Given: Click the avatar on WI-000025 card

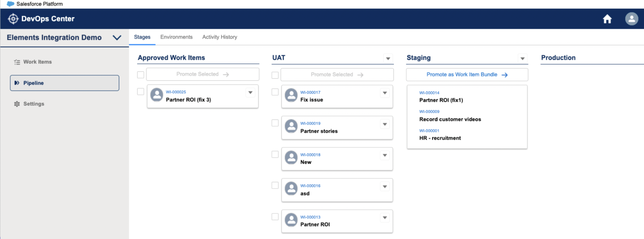Looking at the screenshot, I should tap(157, 95).
